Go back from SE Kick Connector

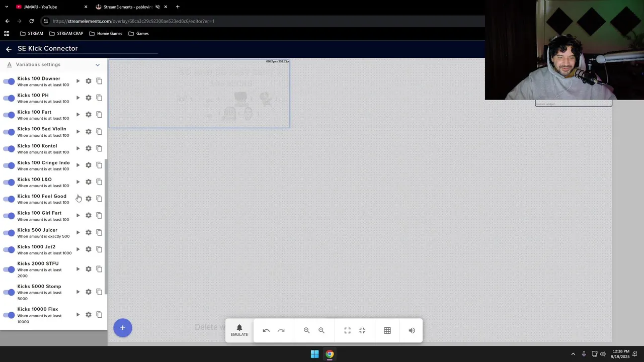pyautogui.click(x=9, y=49)
